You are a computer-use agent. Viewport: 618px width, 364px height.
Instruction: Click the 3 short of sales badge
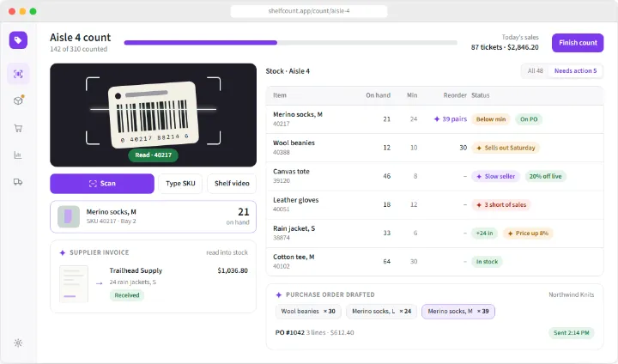click(501, 204)
